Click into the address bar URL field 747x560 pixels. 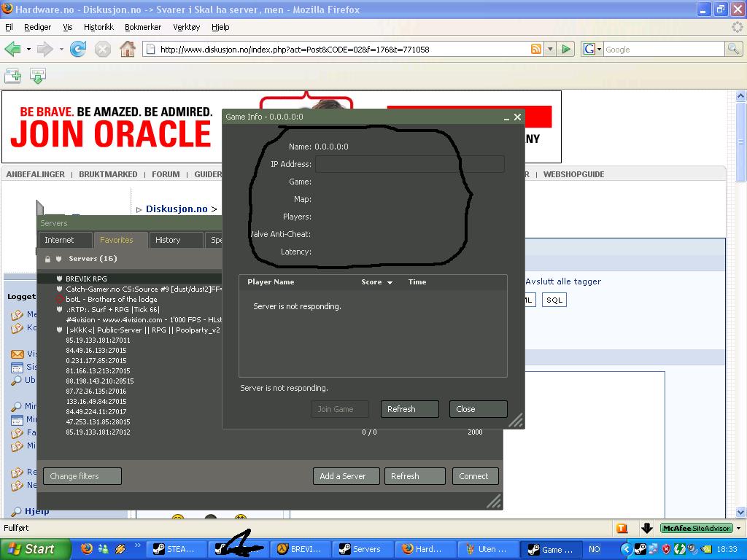343,49
